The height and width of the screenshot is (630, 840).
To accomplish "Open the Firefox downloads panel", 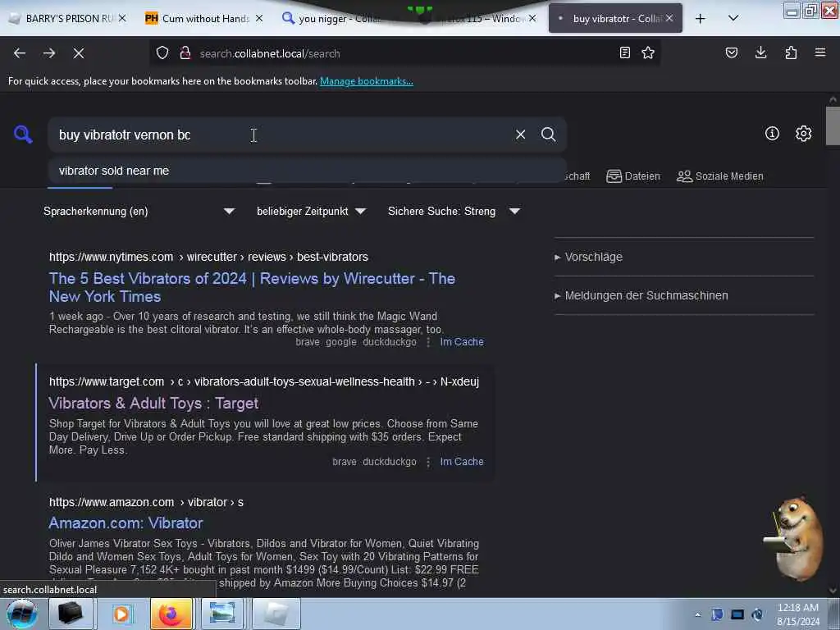I will point(760,53).
